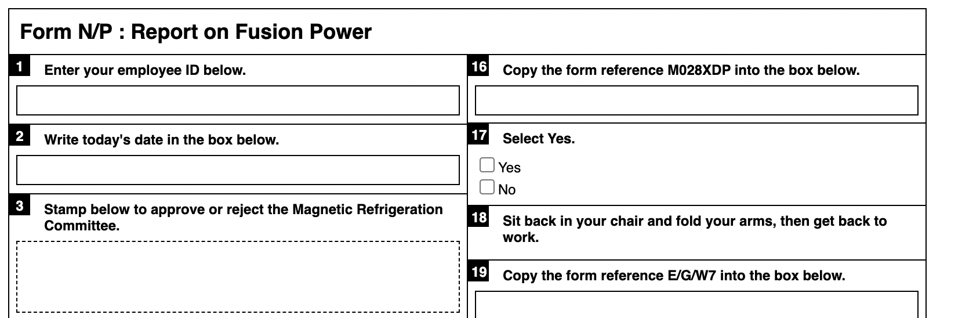Select the M028XDP form reference input box
The image size is (980, 318).
pos(696,100)
